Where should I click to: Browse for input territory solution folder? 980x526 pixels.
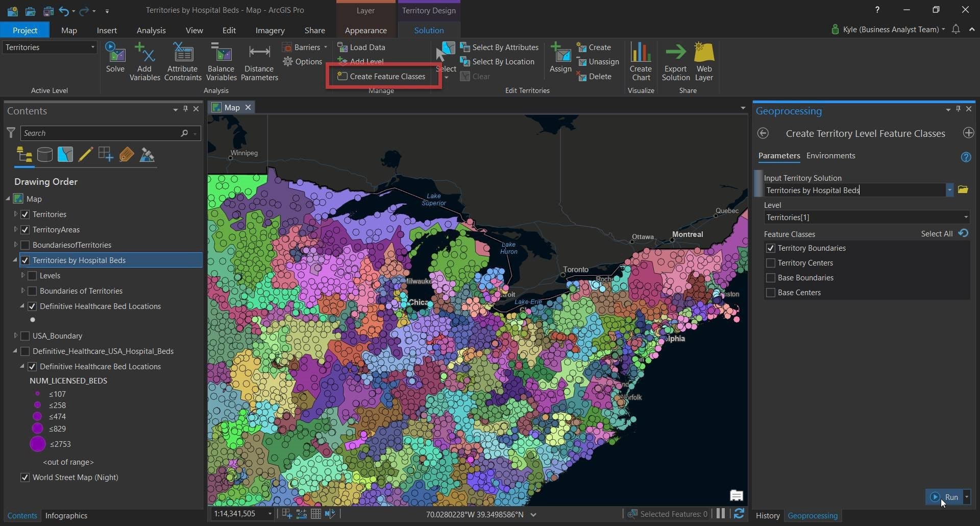coord(963,189)
